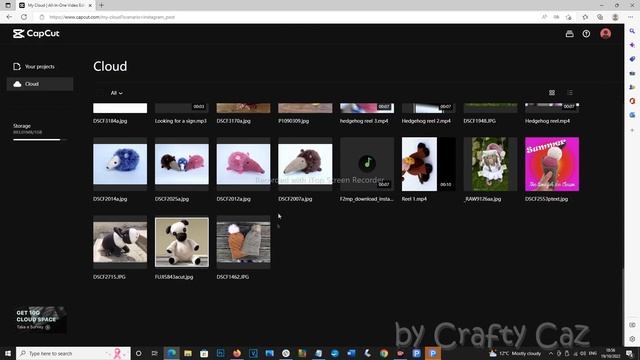Open DSCF2715.JPG thumbnail

pos(120,242)
